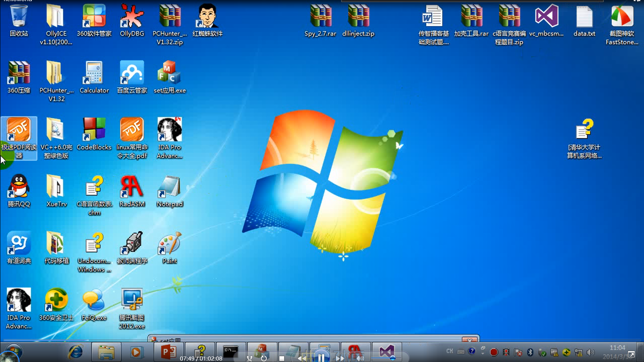
Task: Close the set应用 window above the taskbar
Action: point(470,340)
